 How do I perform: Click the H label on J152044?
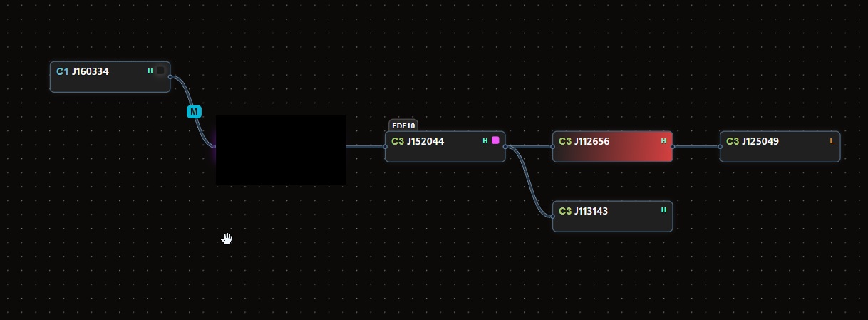485,141
